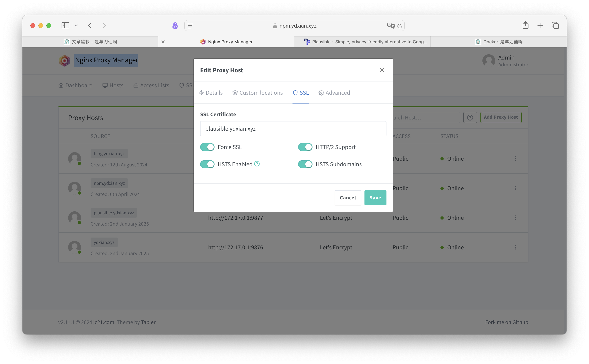589x364 pixels.
Task: Click the STATUS column header
Action: click(x=449, y=136)
